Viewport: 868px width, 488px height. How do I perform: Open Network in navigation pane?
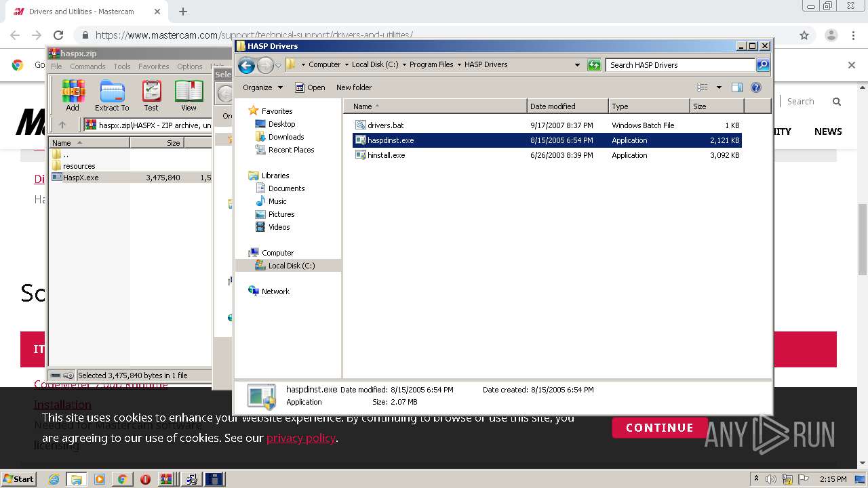coord(275,291)
